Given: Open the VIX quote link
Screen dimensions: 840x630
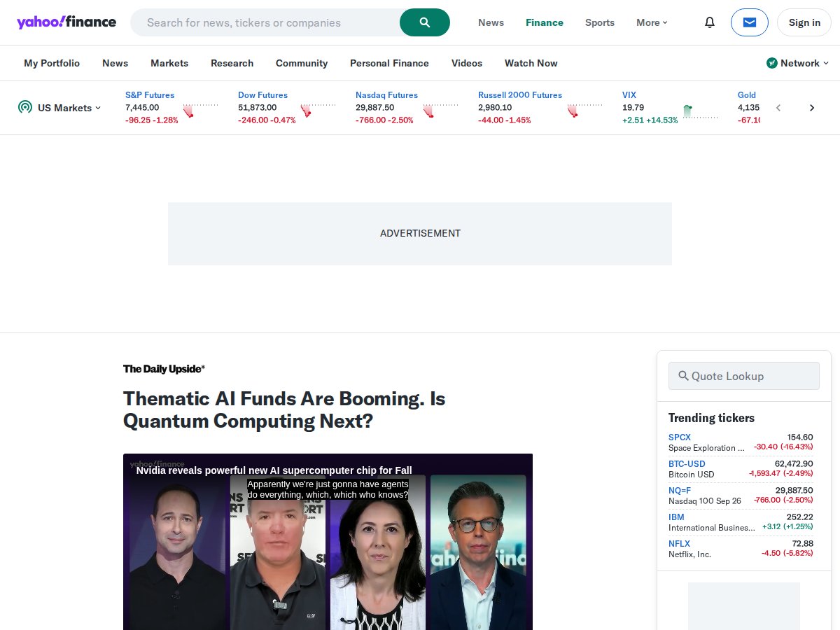Looking at the screenshot, I should [x=629, y=94].
